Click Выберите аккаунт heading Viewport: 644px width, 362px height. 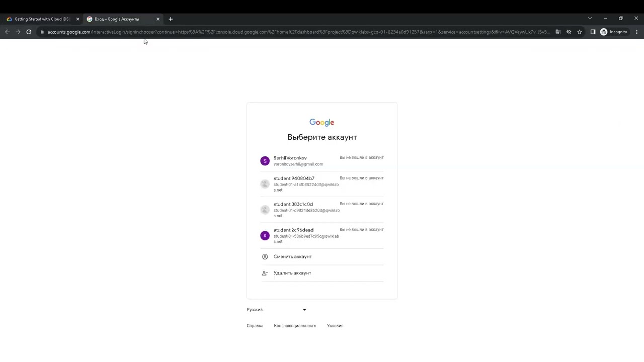click(x=322, y=137)
